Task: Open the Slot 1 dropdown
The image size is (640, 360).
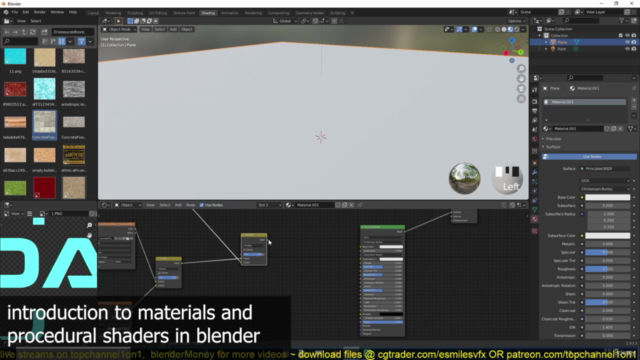Action: tap(269, 205)
